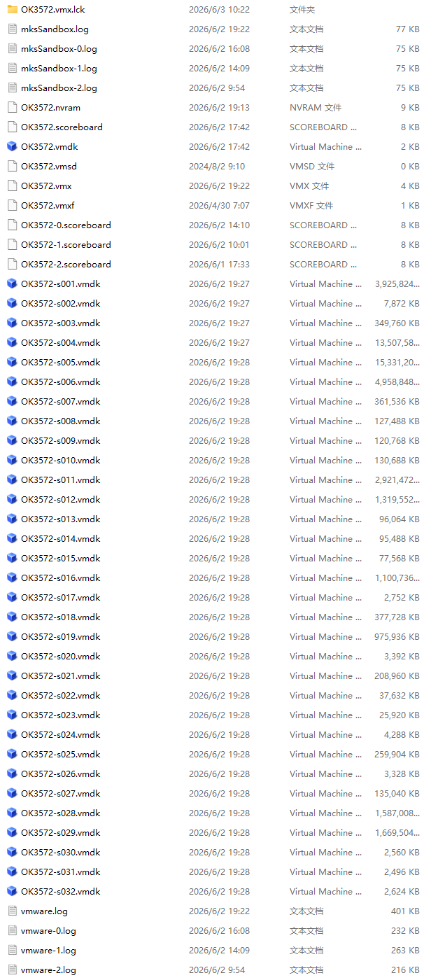Click the OK3572-s001.vmdk disk icon
Viewport: 431px width, 980px height.
pyautogui.click(x=12, y=284)
